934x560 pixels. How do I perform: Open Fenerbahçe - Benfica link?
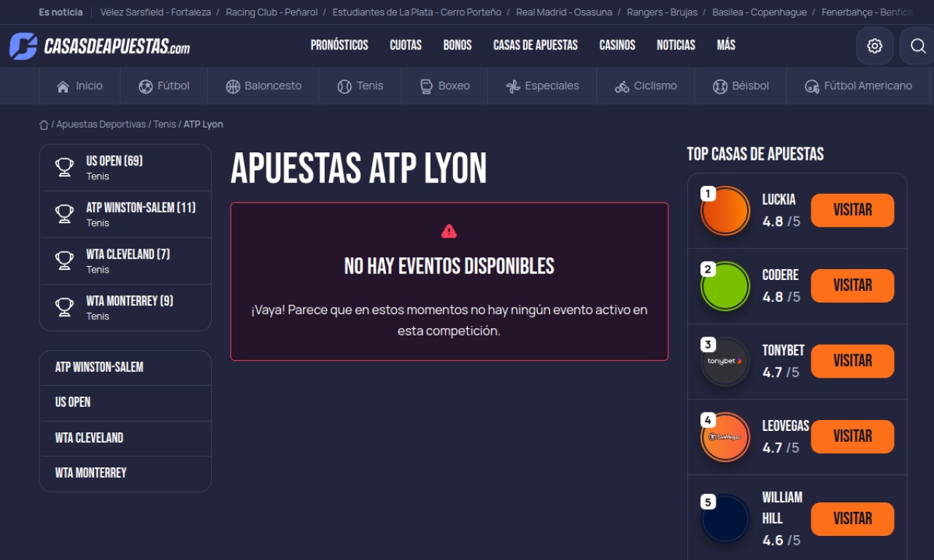867,12
